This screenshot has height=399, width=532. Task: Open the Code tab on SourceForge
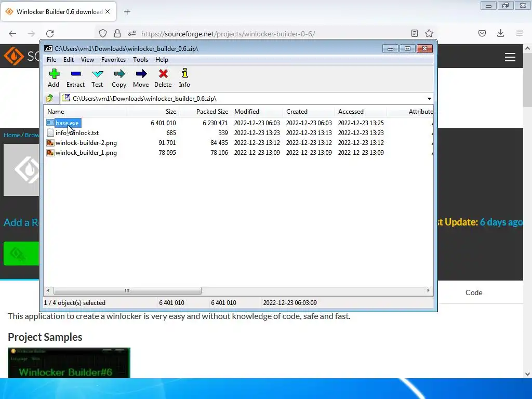pyautogui.click(x=474, y=292)
